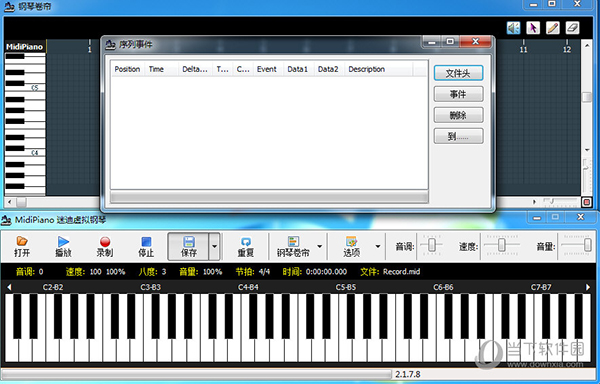The height and width of the screenshot is (384, 600).
Task: Click the C2-B2 octave label
Action: pyautogui.click(x=53, y=287)
